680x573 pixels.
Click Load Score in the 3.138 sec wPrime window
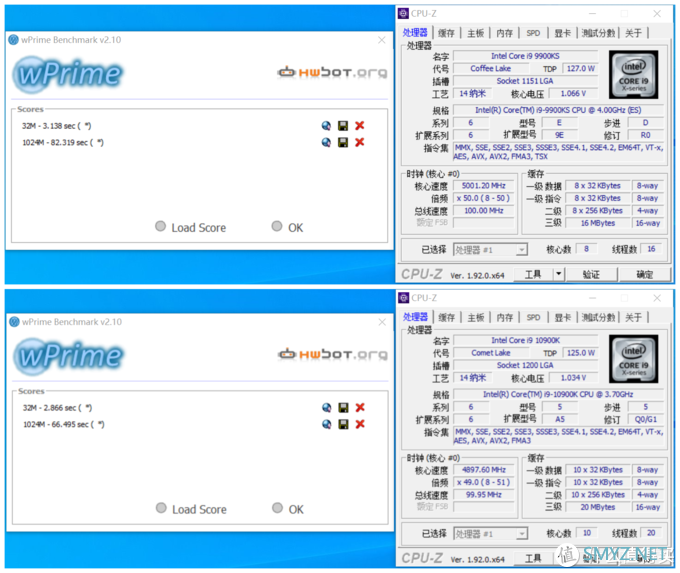pos(191,227)
